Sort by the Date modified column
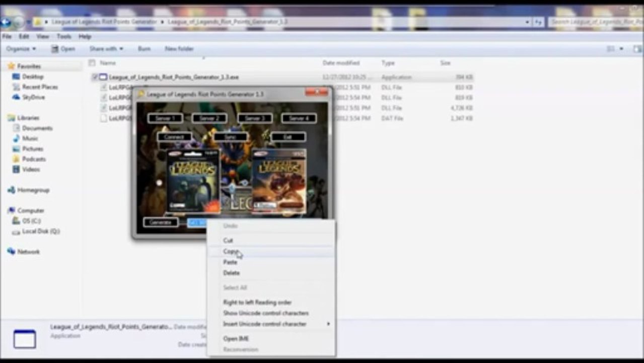644x363 pixels. point(341,63)
